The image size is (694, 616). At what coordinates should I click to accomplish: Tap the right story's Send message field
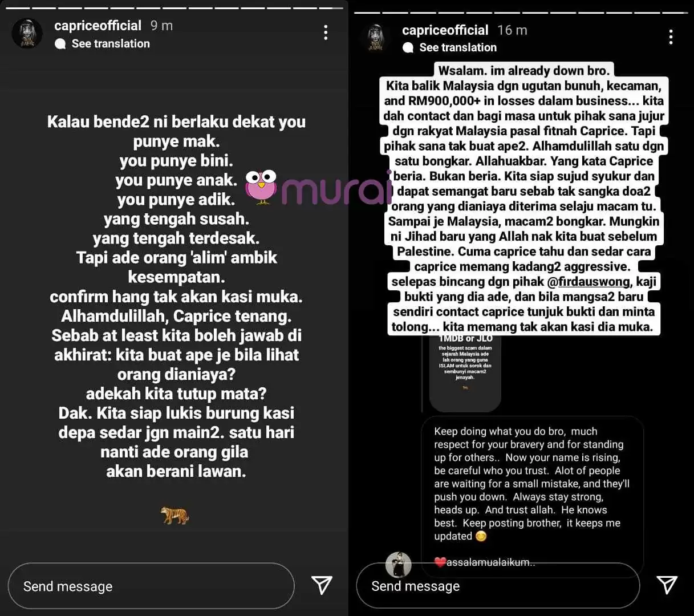[x=498, y=586]
